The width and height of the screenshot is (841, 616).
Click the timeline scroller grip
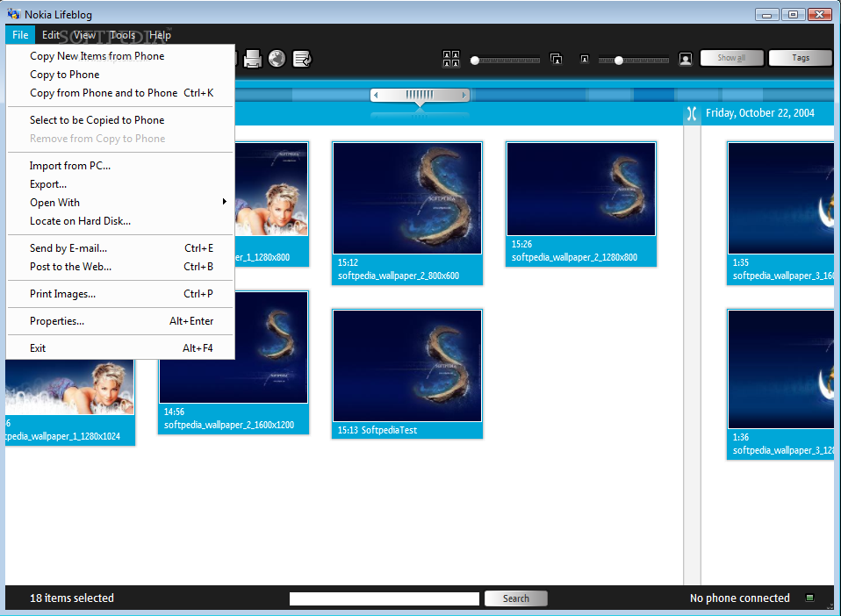coord(420,95)
